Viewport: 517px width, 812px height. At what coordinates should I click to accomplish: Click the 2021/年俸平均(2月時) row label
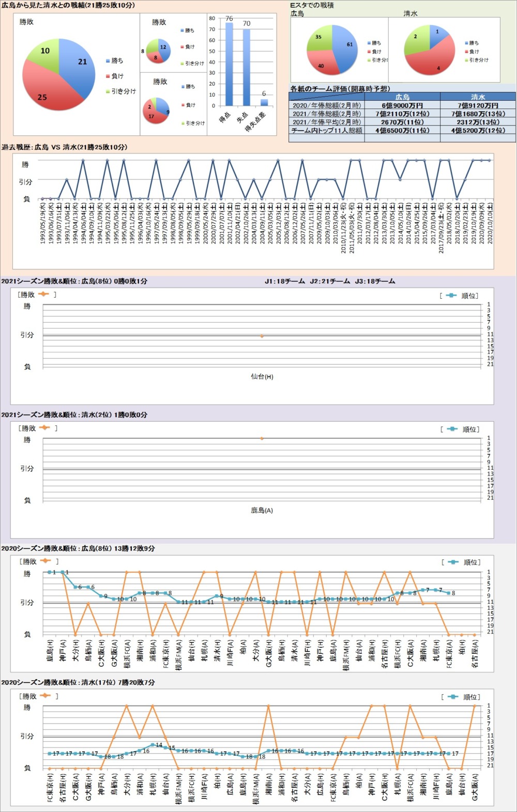tap(327, 122)
